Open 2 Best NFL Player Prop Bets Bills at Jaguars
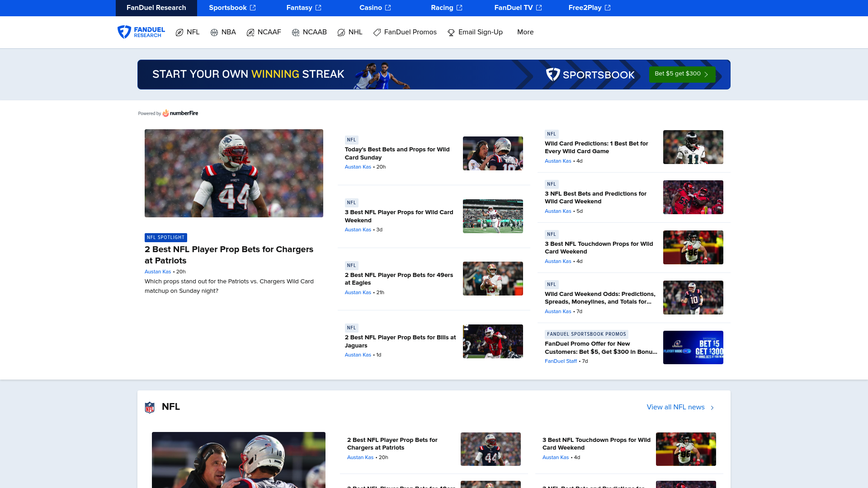This screenshot has width=868, height=488. pos(400,341)
